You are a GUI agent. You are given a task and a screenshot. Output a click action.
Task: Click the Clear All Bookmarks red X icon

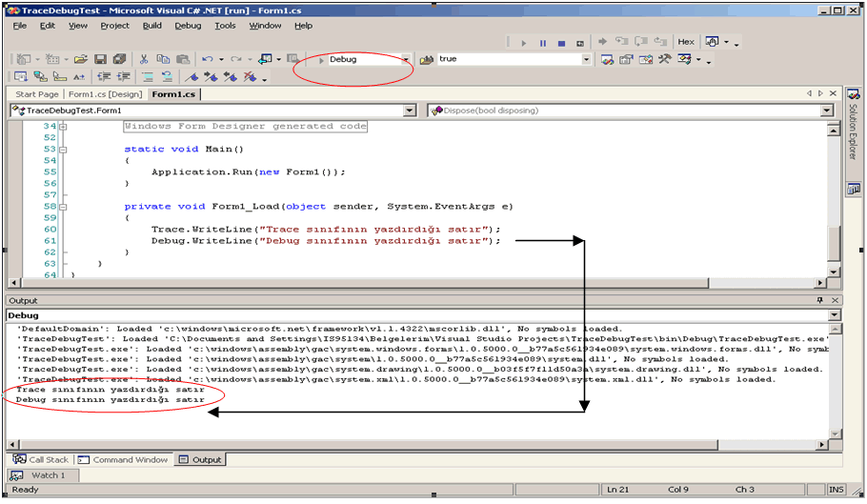click(250, 77)
